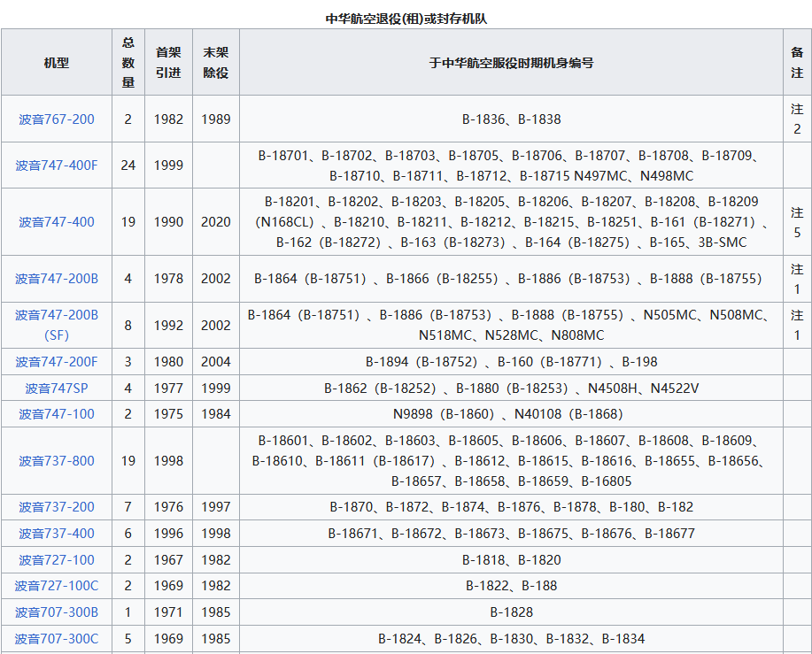Open the 波音707-300B link
The width and height of the screenshot is (812, 654).
click(x=57, y=612)
